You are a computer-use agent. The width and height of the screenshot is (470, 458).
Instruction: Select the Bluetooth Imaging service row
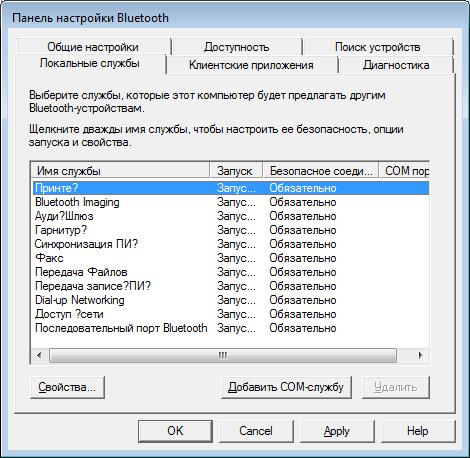[231, 202]
